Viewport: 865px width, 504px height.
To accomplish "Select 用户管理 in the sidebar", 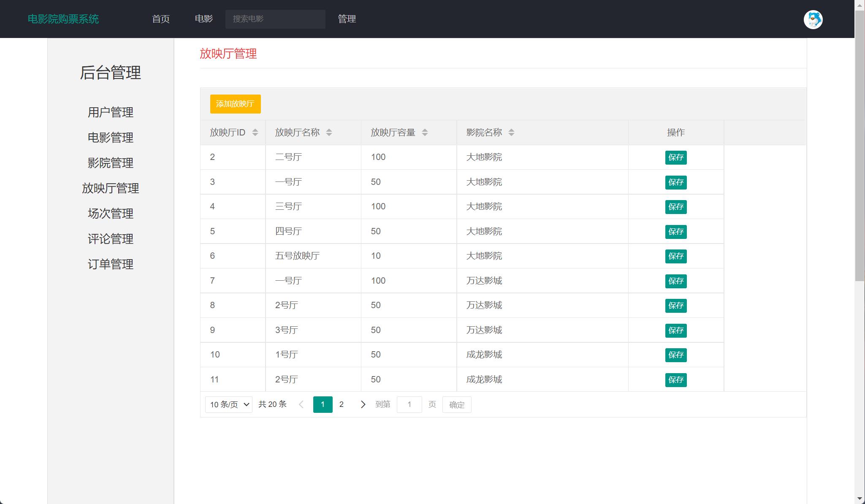I will [110, 112].
